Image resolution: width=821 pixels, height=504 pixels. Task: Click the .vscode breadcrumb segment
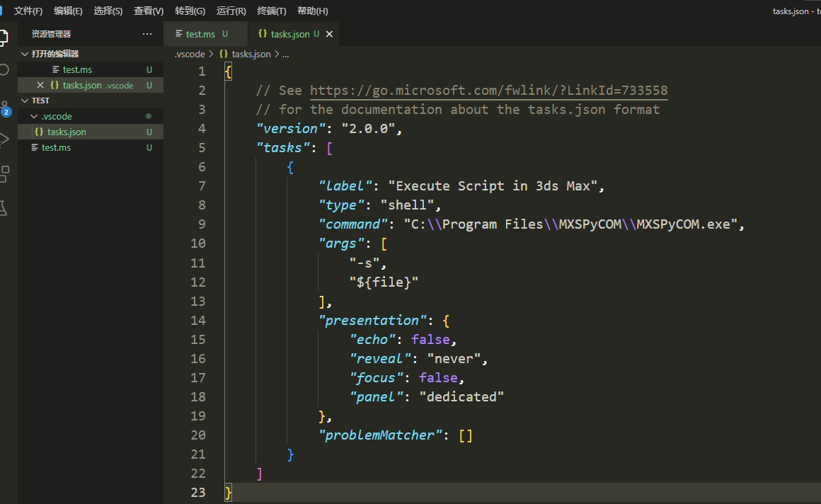tap(190, 54)
